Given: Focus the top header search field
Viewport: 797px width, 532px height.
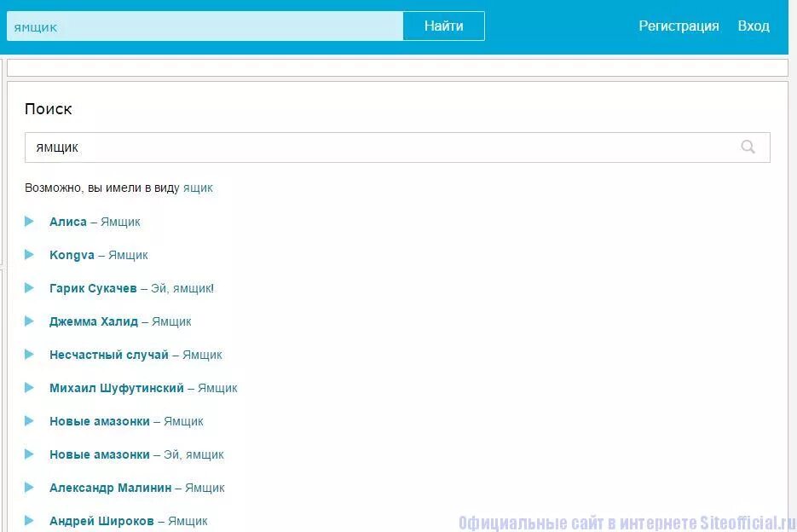Looking at the screenshot, I should tap(205, 26).
